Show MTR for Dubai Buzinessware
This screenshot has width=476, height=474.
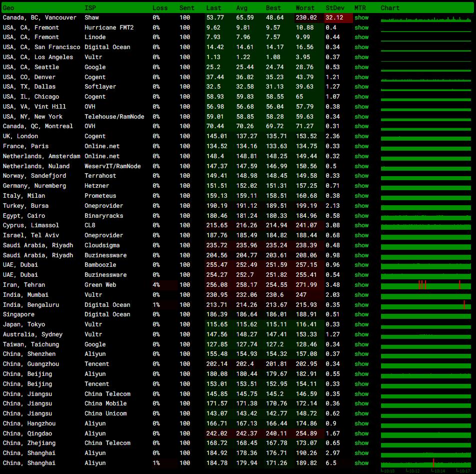tap(361, 275)
